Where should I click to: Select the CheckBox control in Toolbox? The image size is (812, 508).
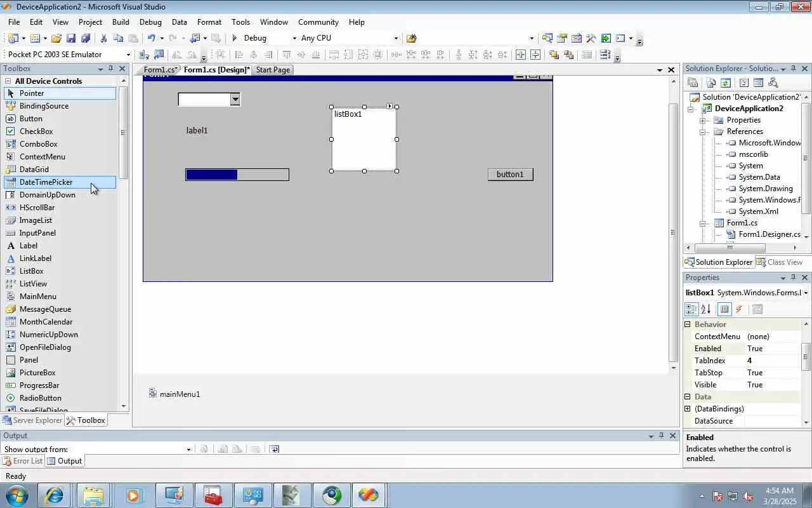pos(36,131)
